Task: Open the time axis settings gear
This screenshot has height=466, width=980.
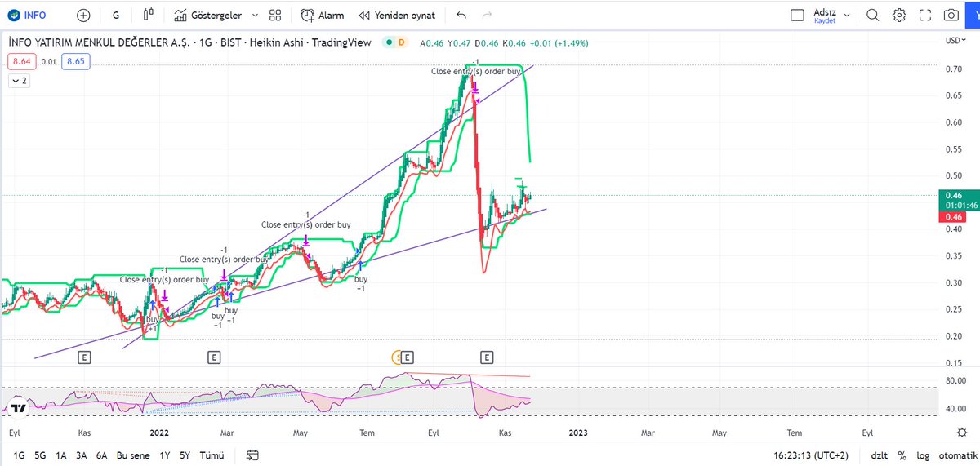Action: [x=962, y=432]
